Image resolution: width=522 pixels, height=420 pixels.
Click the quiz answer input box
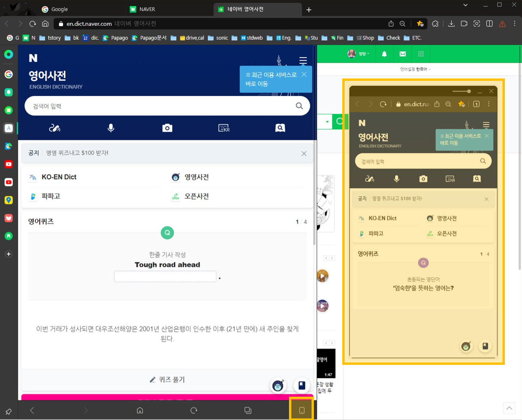[165, 277]
